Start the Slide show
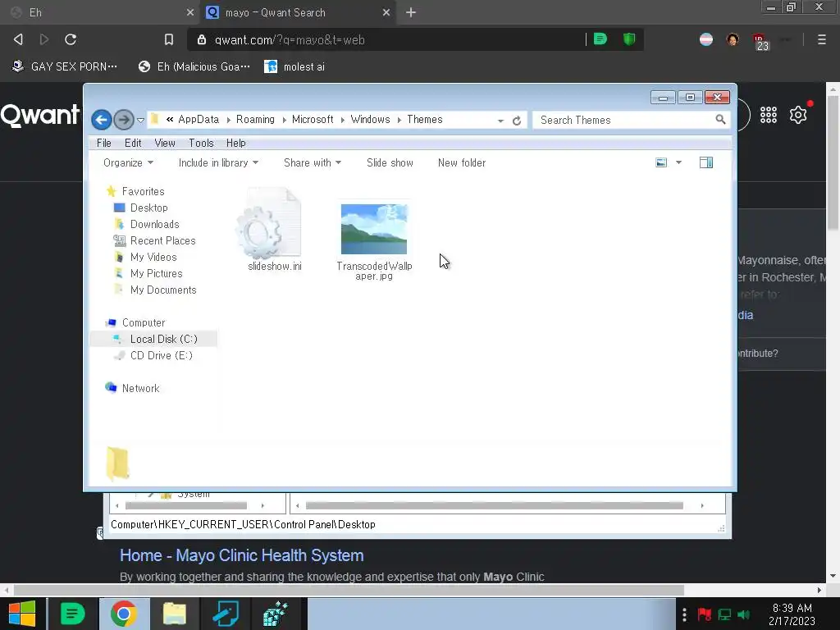 tap(390, 163)
